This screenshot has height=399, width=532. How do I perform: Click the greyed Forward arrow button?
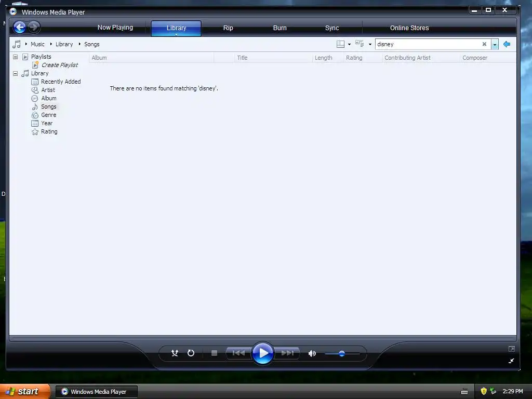click(34, 27)
